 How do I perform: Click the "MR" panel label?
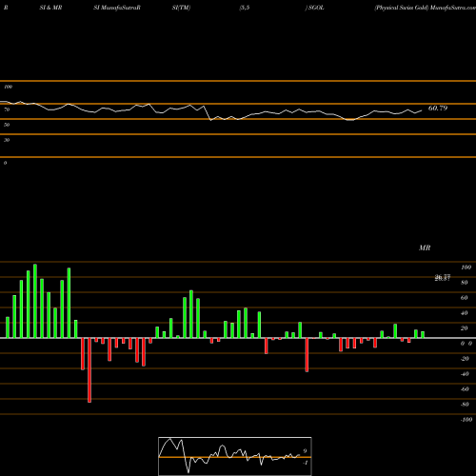point(425,248)
